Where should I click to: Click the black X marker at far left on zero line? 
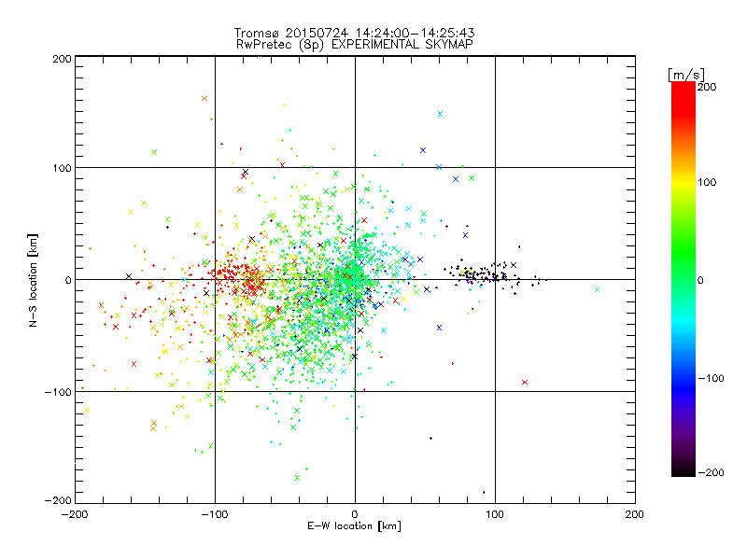(128, 276)
